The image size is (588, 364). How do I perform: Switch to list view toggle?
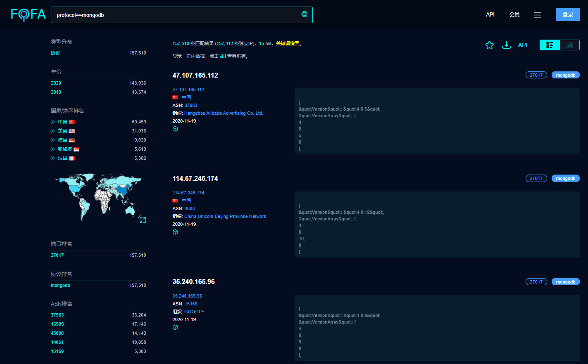pos(550,45)
